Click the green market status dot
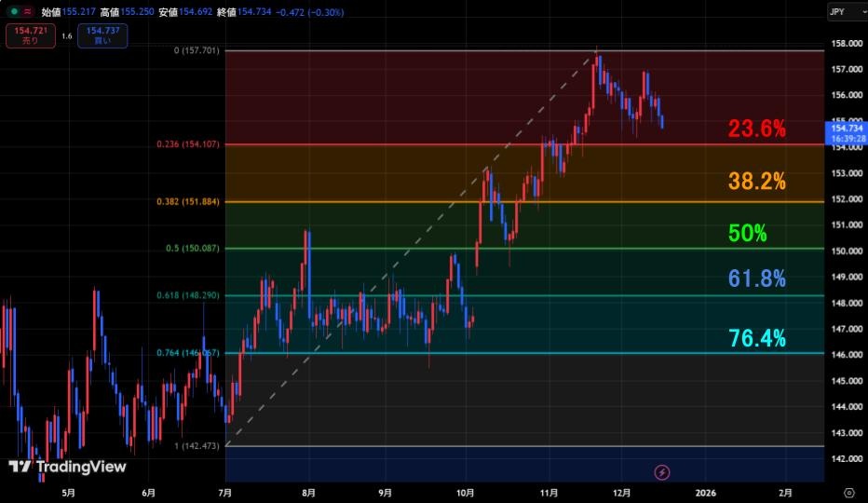Image resolution: width=868 pixels, height=503 pixels. (12, 11)
